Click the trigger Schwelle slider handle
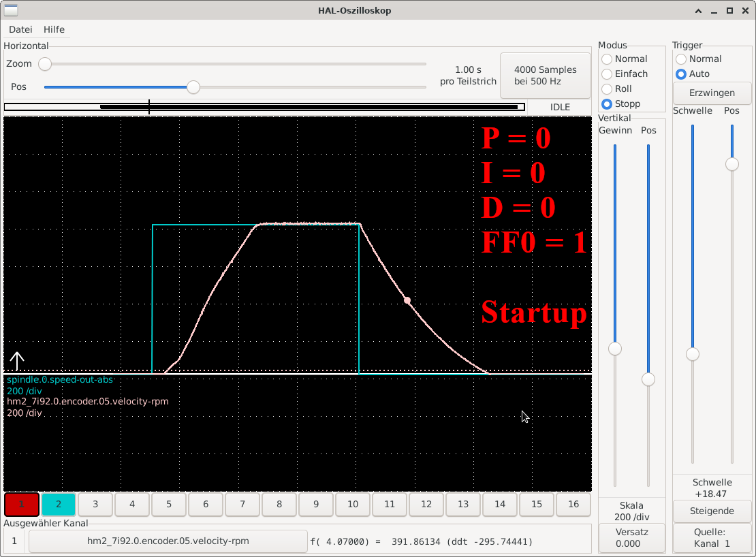Image resolution: width=756 pixels, height=557 pixels. pyautogui.click(x=693, y=354)
